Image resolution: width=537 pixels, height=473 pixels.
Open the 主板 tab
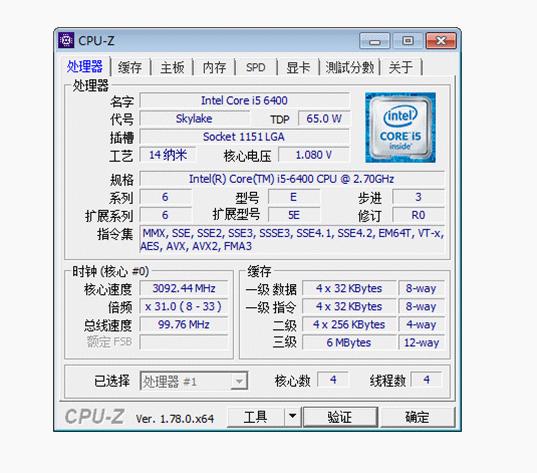[172, 67]
